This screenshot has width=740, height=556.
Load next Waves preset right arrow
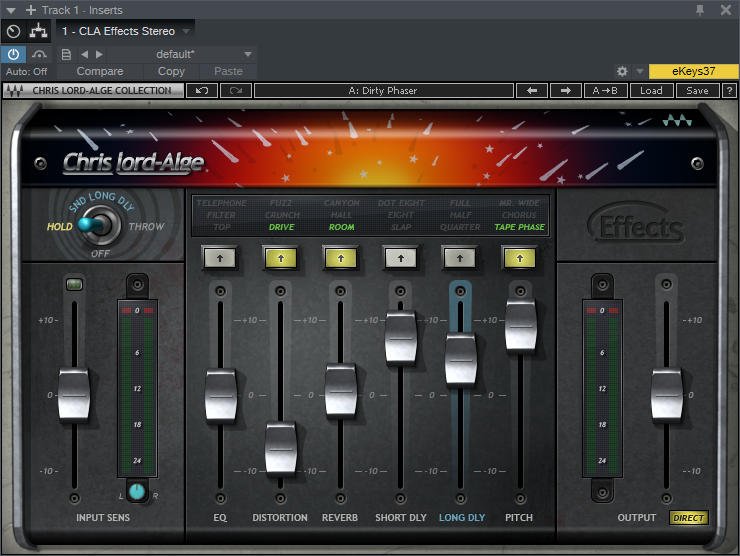pyautogui.click(x=566, y=90)
